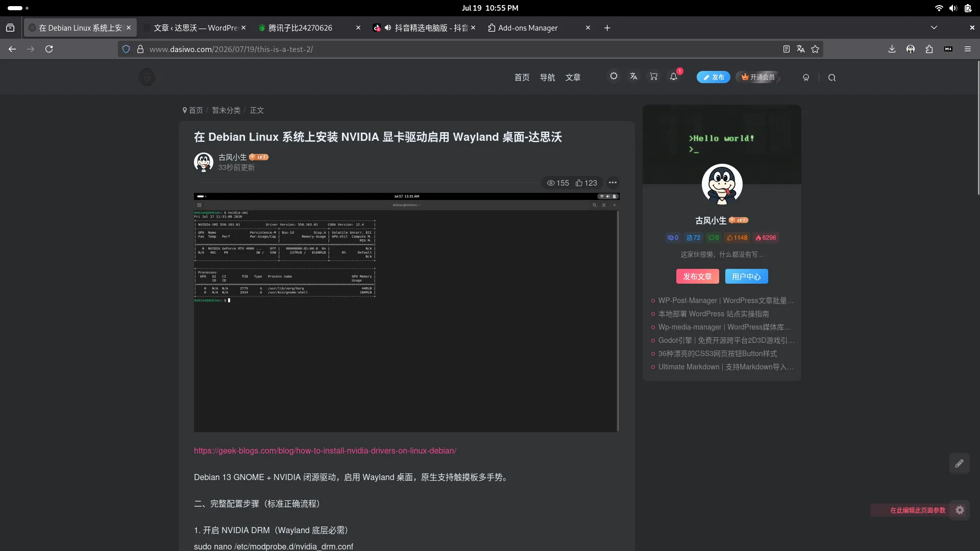The width and height of the screenshot is (980, 551).
Task: Open the site language switch icon
Action: pos(633,76)
